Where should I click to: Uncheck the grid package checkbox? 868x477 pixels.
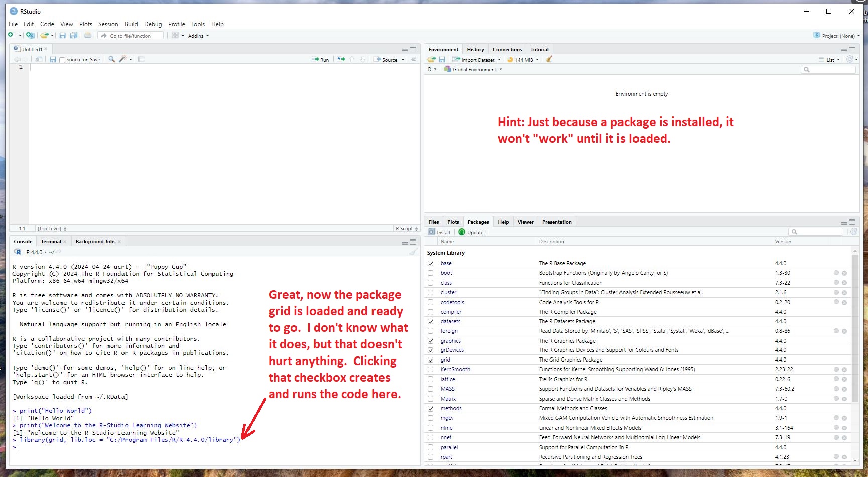coord(431,360)
